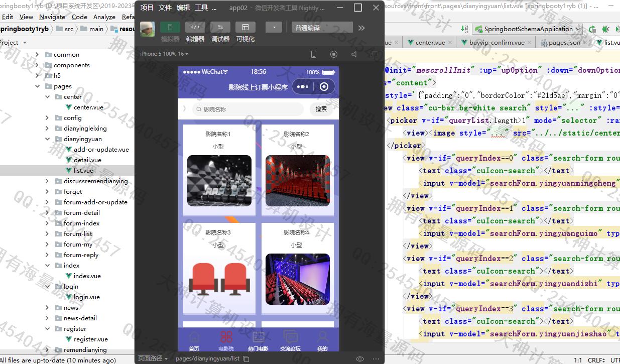Click the 影院名称 search input field
The width and height of the screenshot is (620, 364).
(x=247, y=109)
